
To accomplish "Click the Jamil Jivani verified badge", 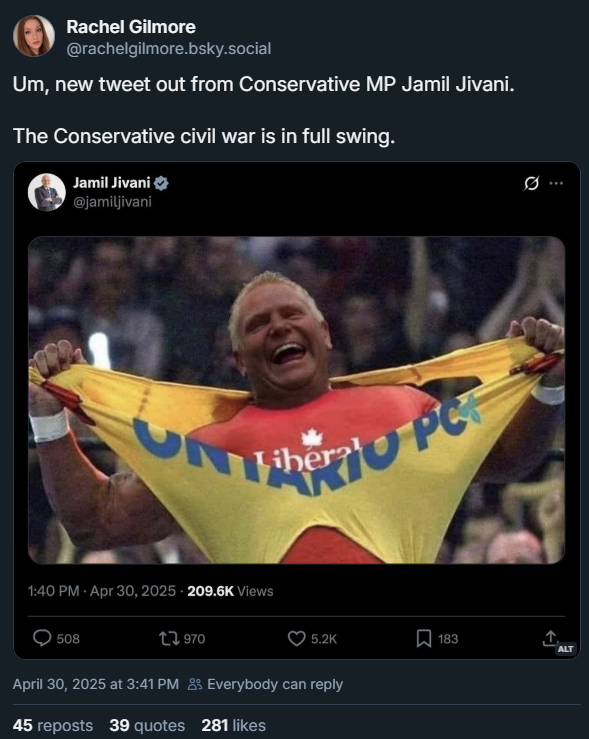I will (x=161, y=183).
